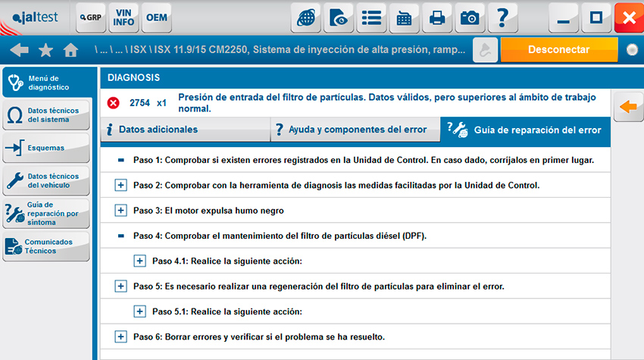Open favorites star icon

tap(45, 50)
